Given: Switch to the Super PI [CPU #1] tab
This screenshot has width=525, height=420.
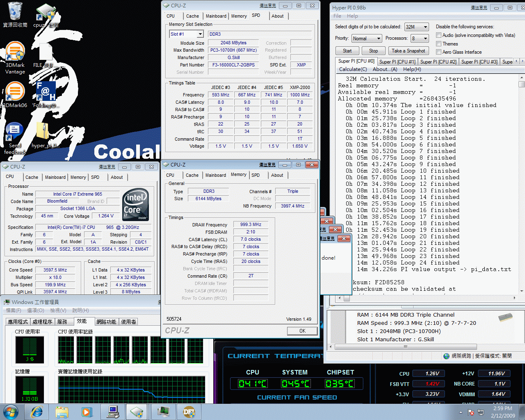Looking at the screenshot, I should (x=397, y=62).
